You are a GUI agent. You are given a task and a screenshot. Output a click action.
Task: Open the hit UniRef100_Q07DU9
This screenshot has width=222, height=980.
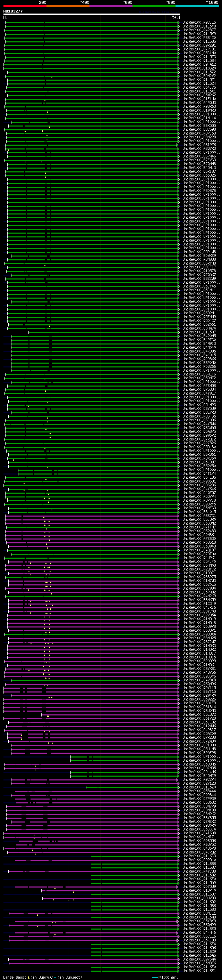199,886
